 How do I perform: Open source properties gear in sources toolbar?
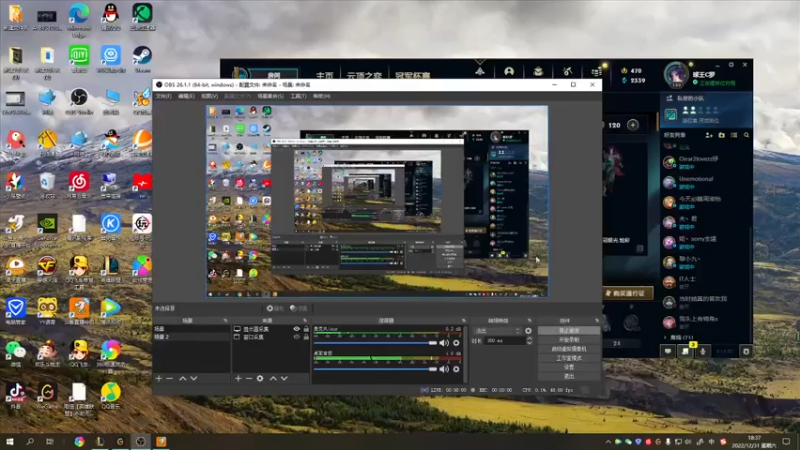point(260,378)
